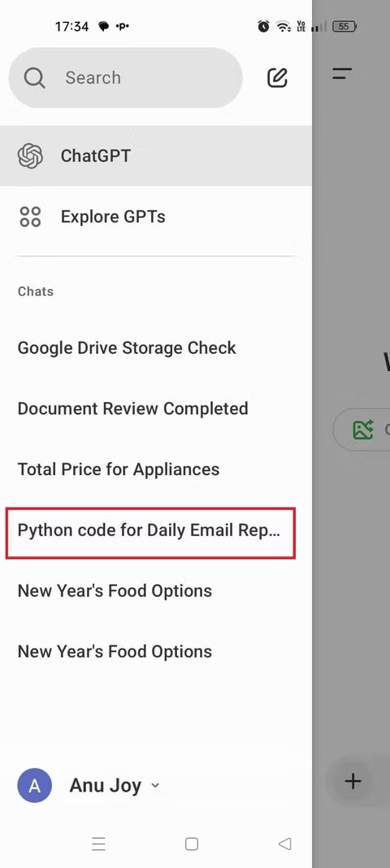Viewport: 390px width, 868px height.
Task: Tap the Android back navigation triangle
Action: tap(284, 844)
